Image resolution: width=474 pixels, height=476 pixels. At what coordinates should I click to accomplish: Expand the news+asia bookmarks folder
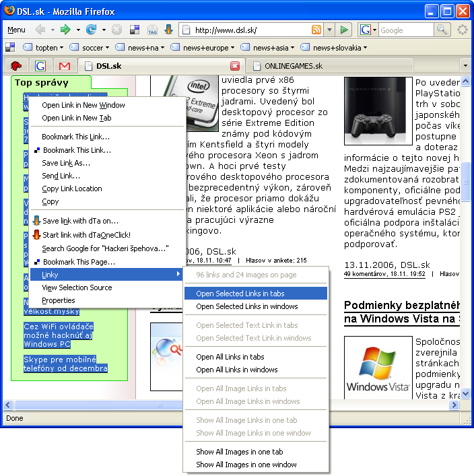[267, 48]
